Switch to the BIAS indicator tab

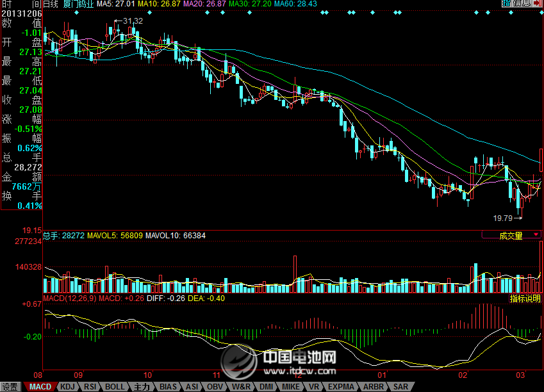click(168, 387)
